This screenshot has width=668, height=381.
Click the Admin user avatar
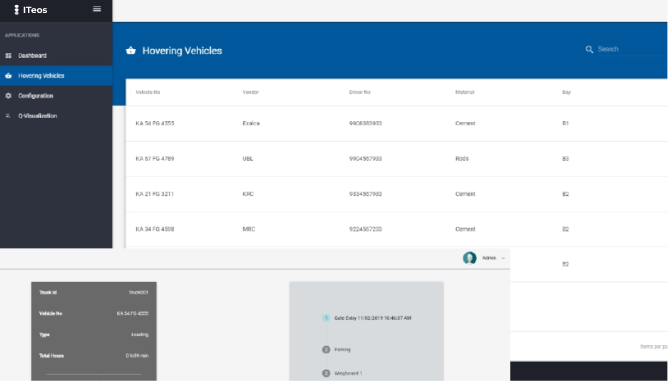tap(469, 258)
